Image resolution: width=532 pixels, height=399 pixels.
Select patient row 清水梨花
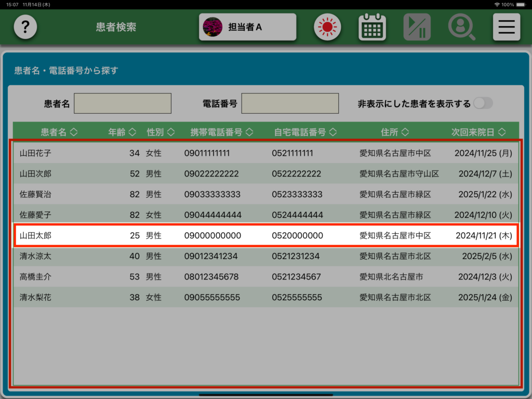click(265, 298)
